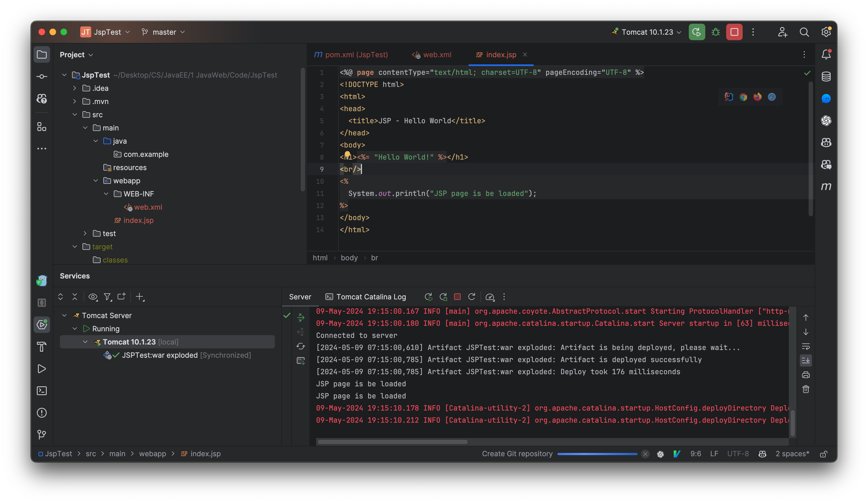This screenshot has width=868, height=503.
Task: Open the Terminal tool window
Action: pyautogui.click(x=42, y=391)
